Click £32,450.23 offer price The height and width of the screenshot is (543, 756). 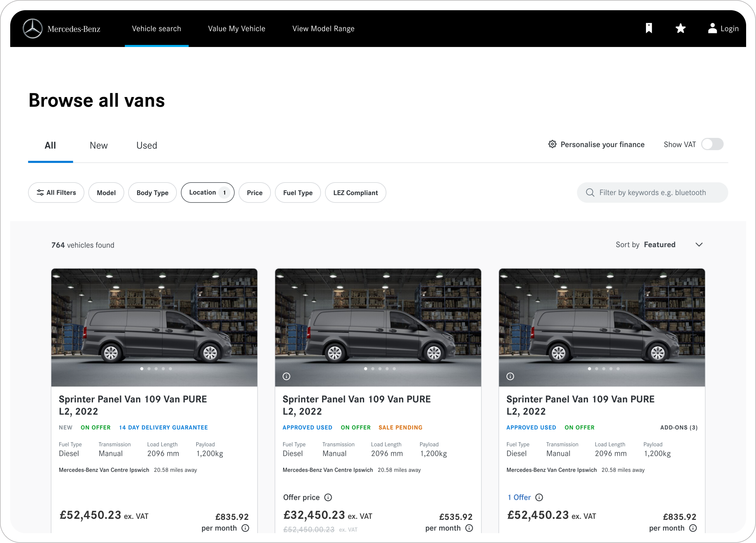[x=314, y=515]
